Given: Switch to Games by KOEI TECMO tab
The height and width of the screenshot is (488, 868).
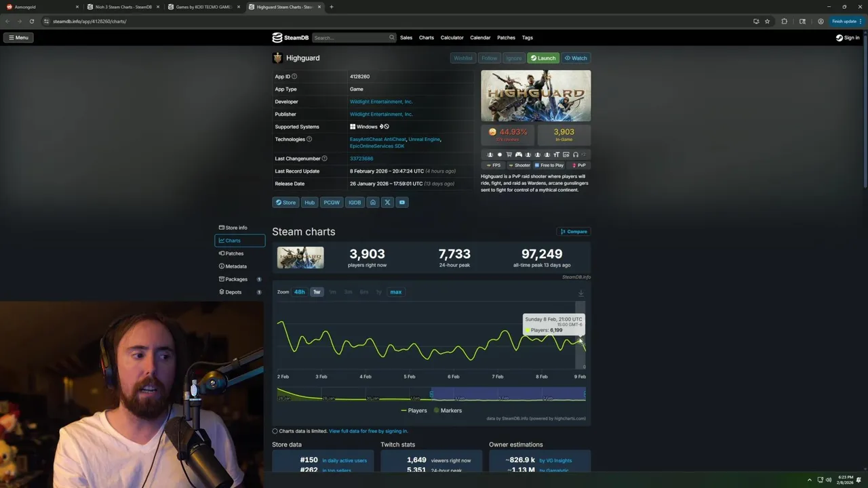Looking at the screenshot, I should (203, 7).
